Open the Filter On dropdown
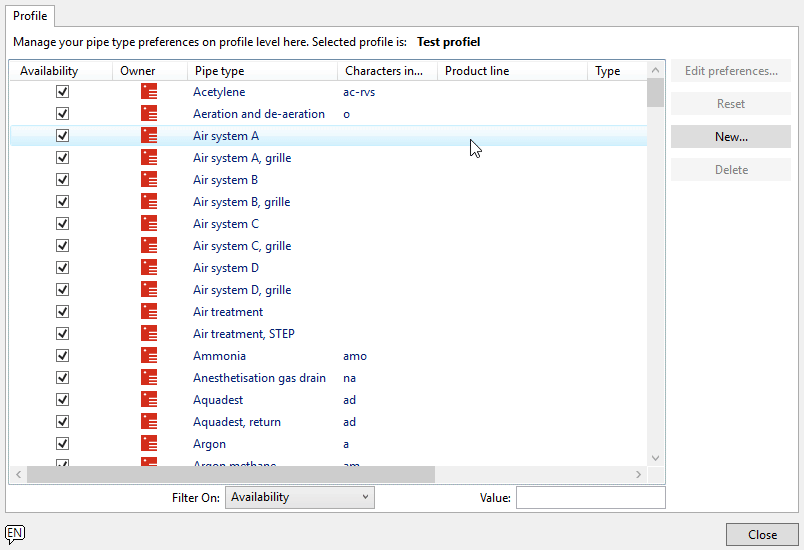 tap(300, 497)
